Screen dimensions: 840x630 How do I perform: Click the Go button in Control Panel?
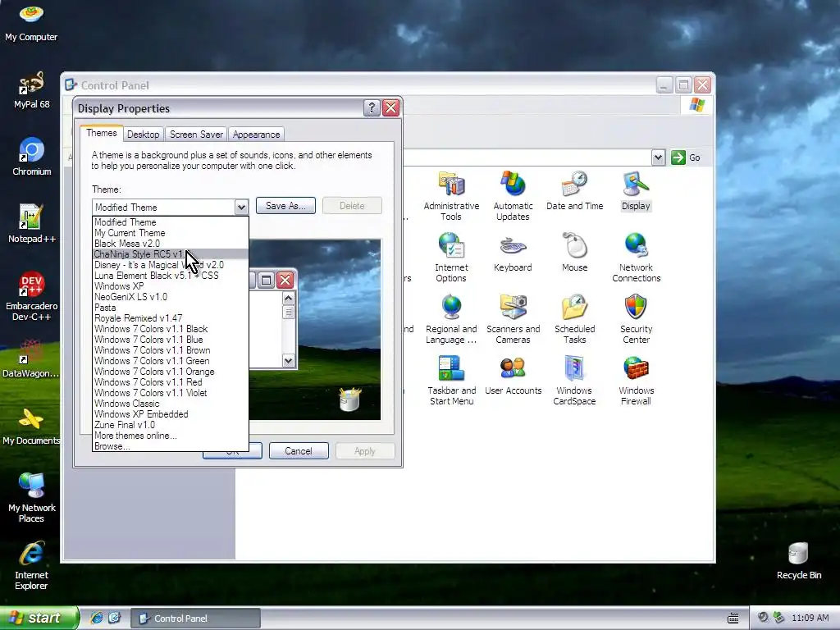(687, 157)
